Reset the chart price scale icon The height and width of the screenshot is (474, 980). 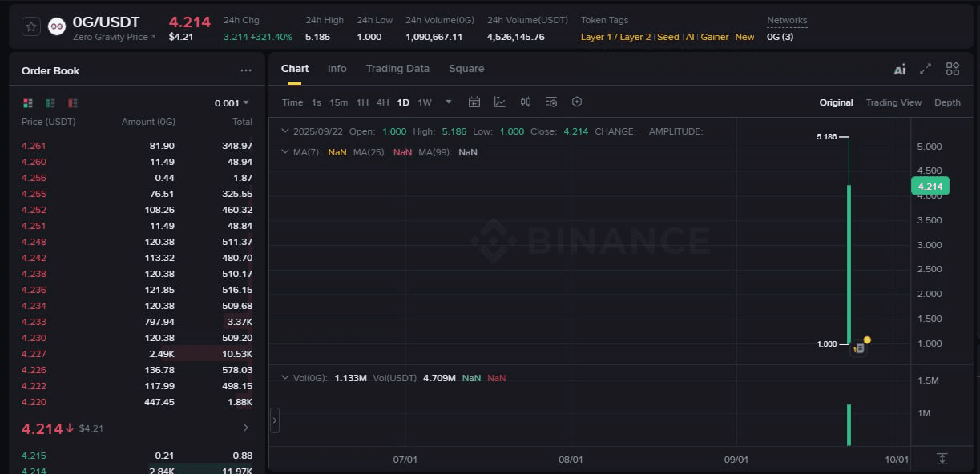pos(942,459)
